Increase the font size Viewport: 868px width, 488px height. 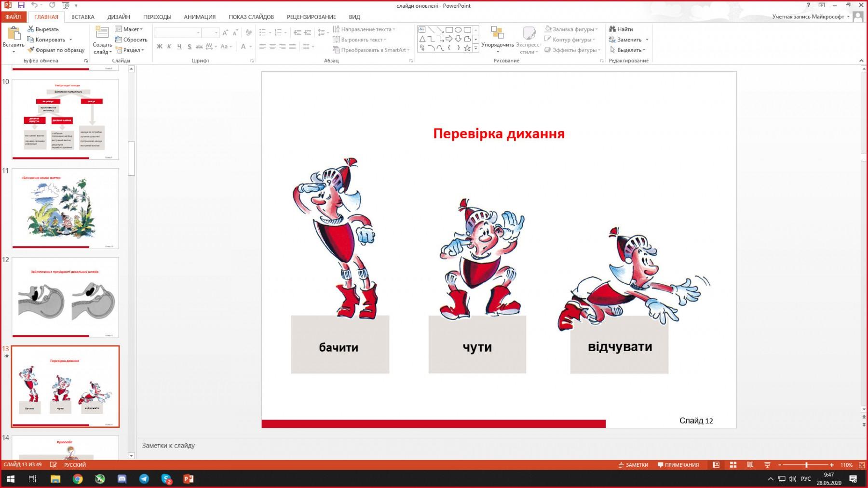[225, 33]
